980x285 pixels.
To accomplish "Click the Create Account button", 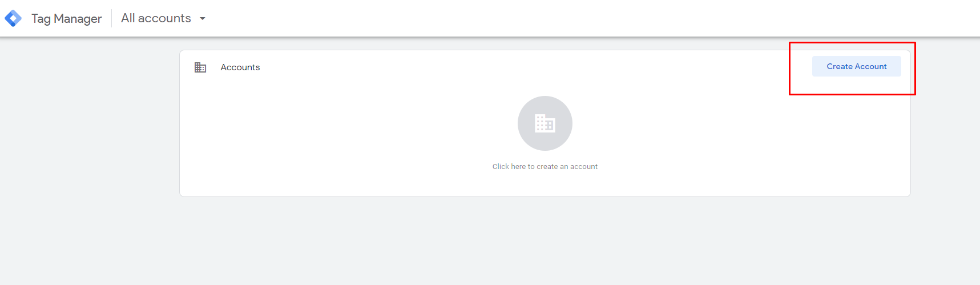I will (x=856, y=66).
